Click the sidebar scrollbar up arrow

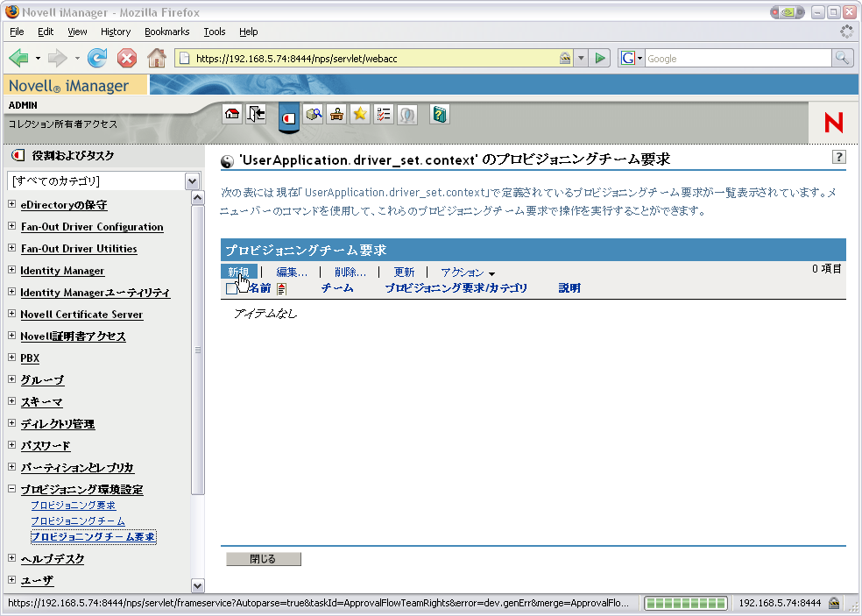pyautogui.click(x=197, y=198)
